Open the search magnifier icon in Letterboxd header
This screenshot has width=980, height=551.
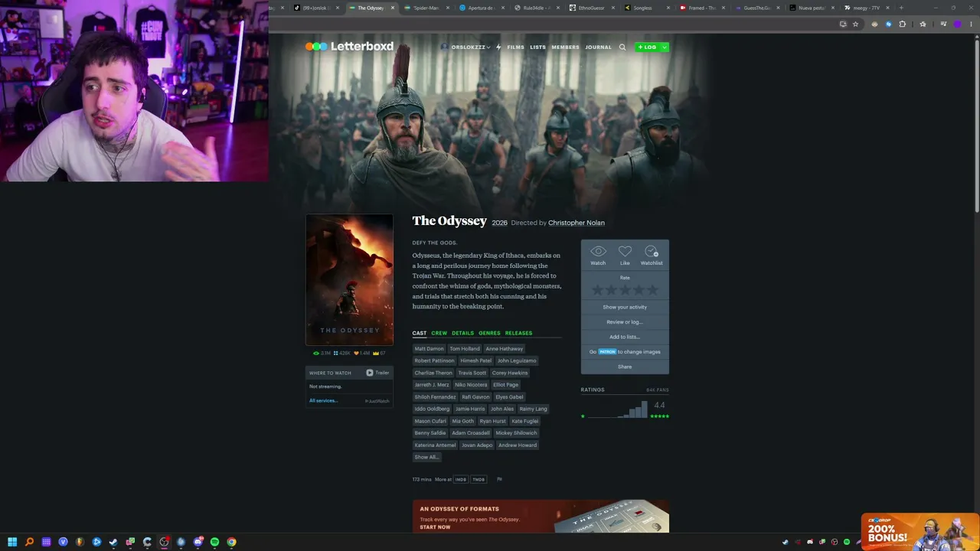coord(622,47)
